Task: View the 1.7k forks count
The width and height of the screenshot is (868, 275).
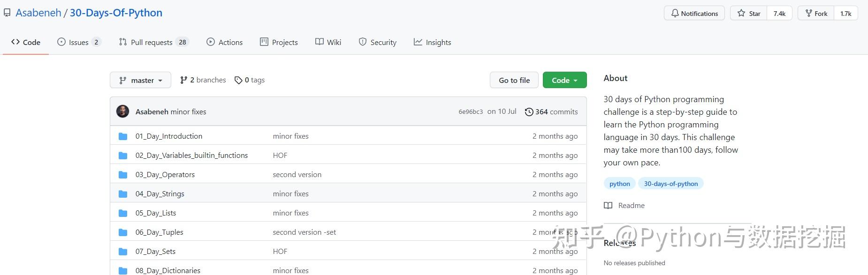Action: (845, 13)
